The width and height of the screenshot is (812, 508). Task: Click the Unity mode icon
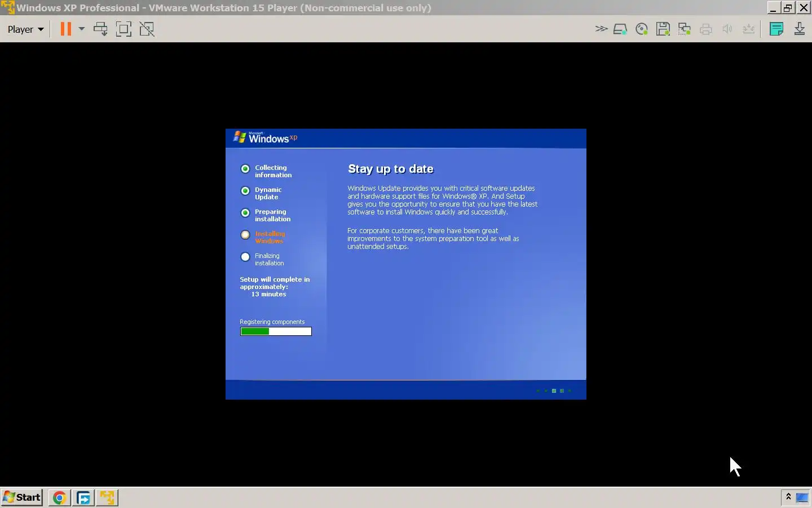[147, 29]
